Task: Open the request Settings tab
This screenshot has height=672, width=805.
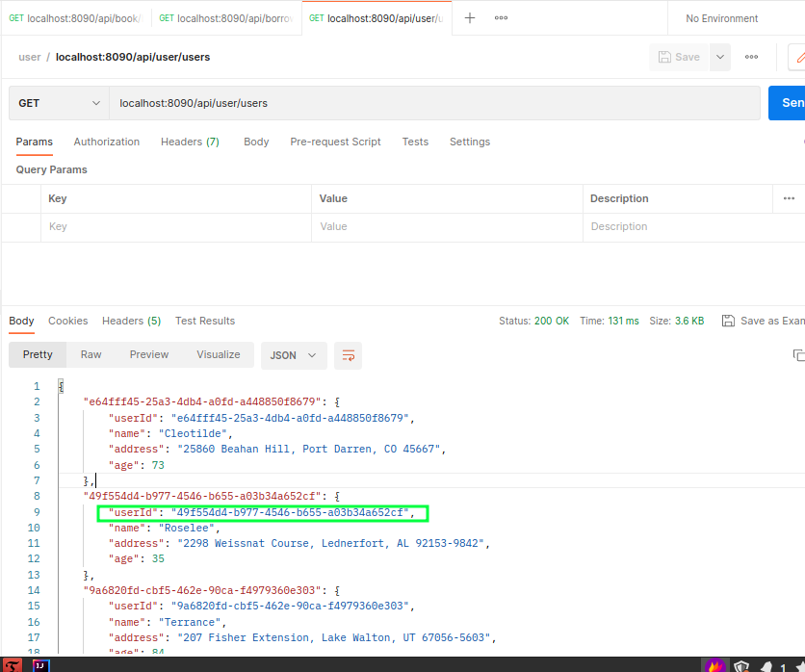Action: tap(470, 142)
